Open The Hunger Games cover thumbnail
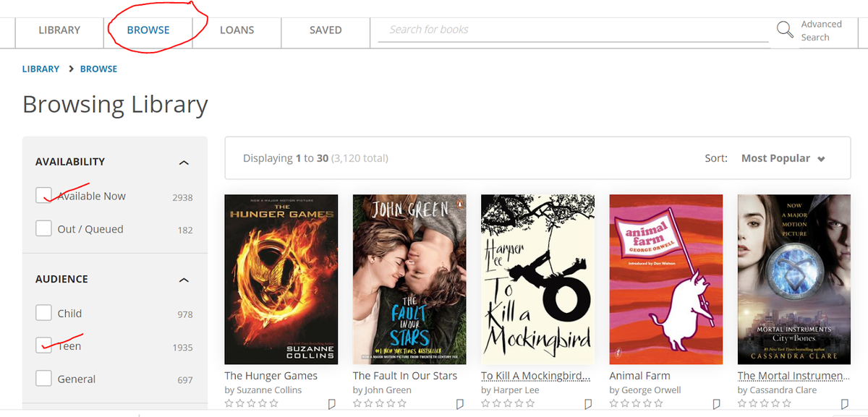Image resolution: width=868 pixels, height=417 pixels. pos(281,279)
